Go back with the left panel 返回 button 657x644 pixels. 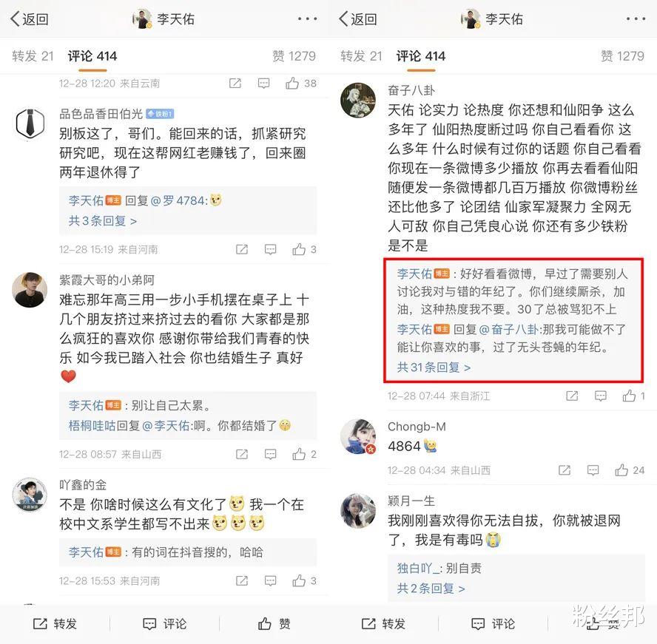point(30,18)
